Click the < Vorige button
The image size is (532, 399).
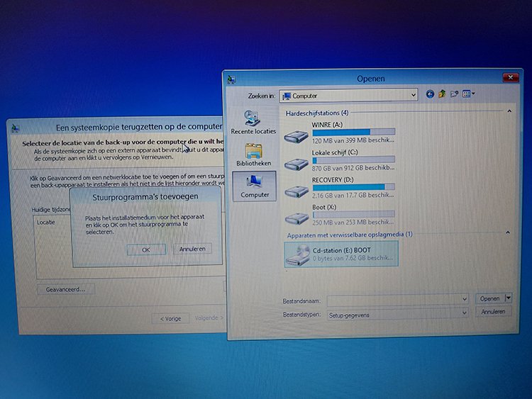click(x=171, y=318)
